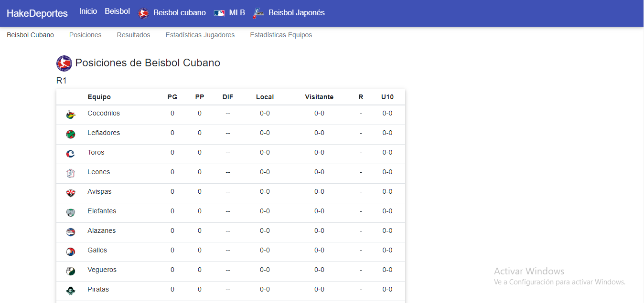Click the Avispas team logo icon
This screenshot has width=644, height=303.
pyautogui.click(x=71, y=193)
